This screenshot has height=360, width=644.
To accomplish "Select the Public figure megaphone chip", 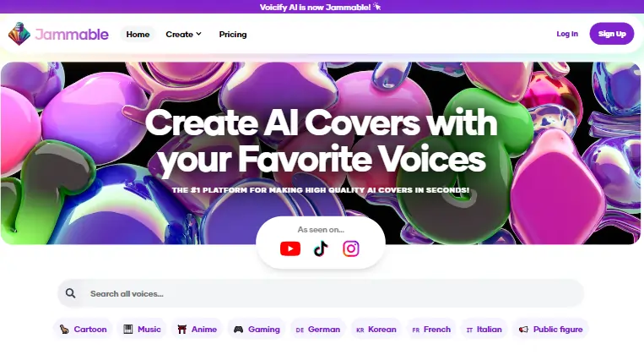I will point(550,329).
